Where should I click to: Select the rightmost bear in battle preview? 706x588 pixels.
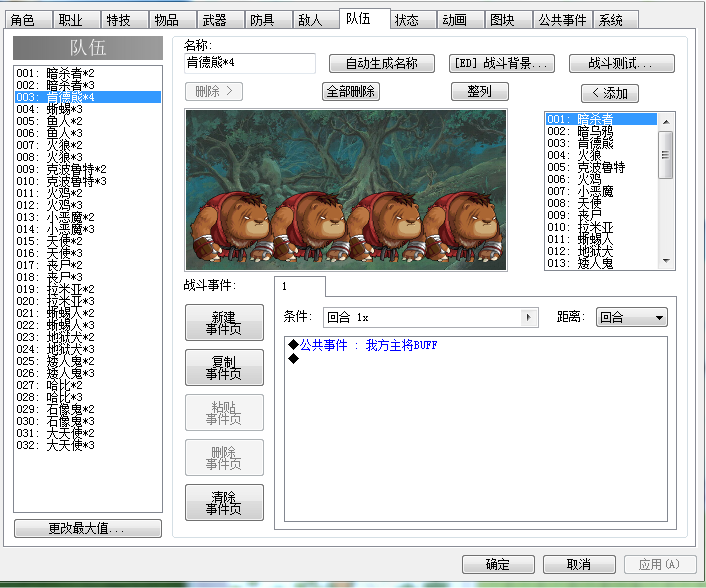463,227
